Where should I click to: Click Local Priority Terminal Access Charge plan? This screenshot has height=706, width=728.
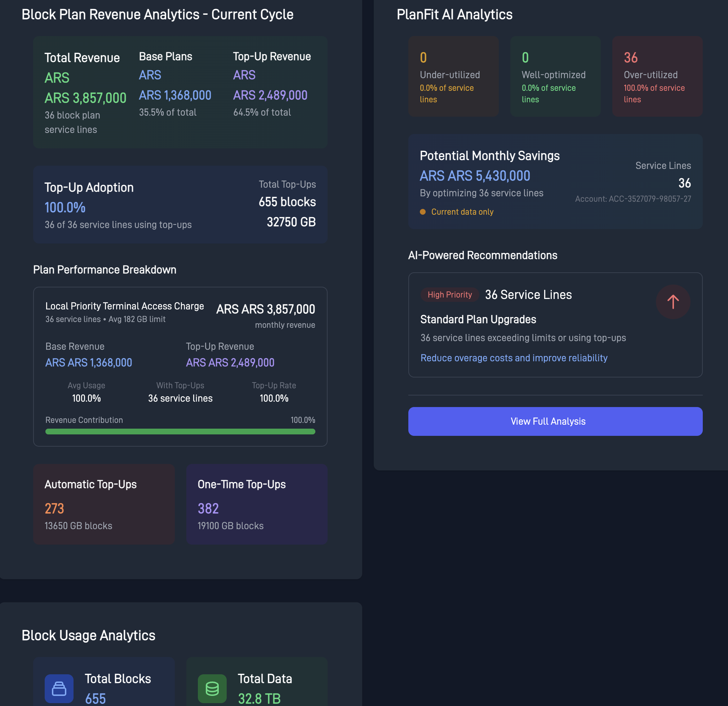(x=124, y=306)
